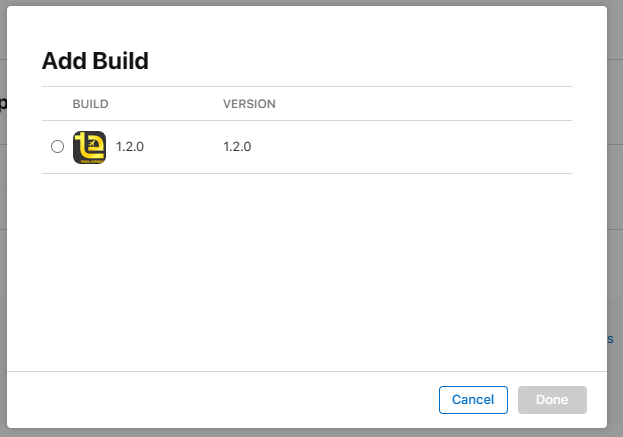Image resolution: width=623 pixels, height=437 pixels.
Task: Click the BUILD column header
Action: click(x=90, y=104)
